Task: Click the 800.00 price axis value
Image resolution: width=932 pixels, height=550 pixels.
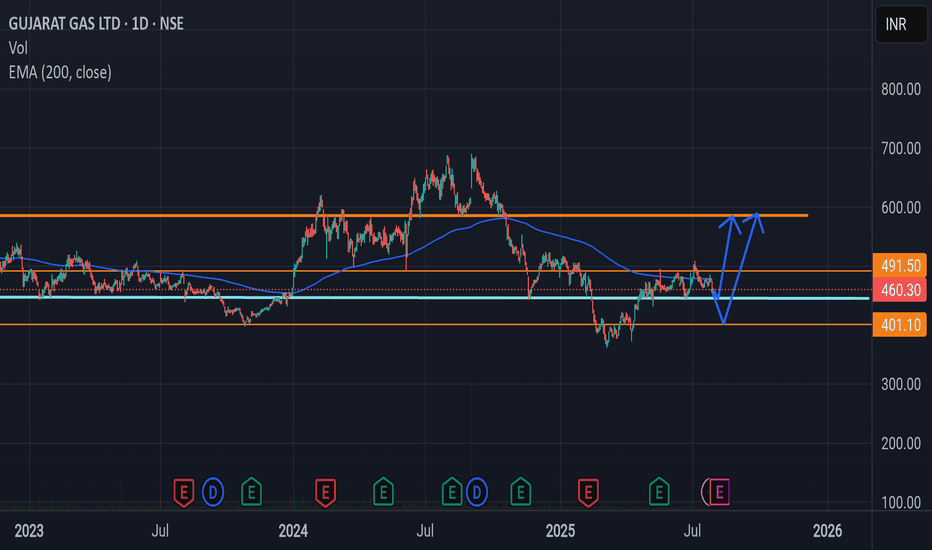Action: [x=900, y=89]
